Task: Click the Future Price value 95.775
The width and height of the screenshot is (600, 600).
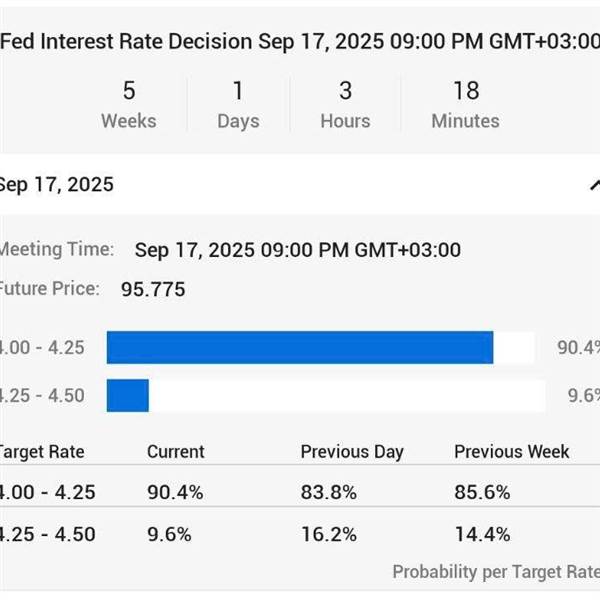Action: pyautogui.click(x=153, y=290)
